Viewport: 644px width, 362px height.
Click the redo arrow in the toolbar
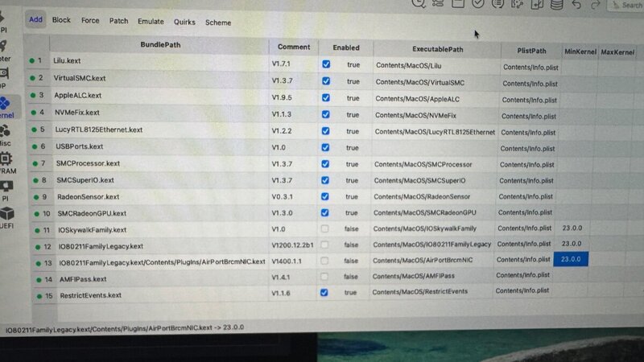(595, 6)
